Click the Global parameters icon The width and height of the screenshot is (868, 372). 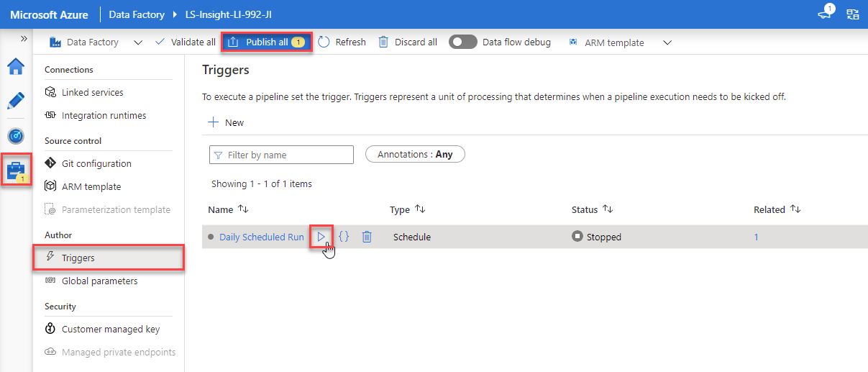point(50,281)
